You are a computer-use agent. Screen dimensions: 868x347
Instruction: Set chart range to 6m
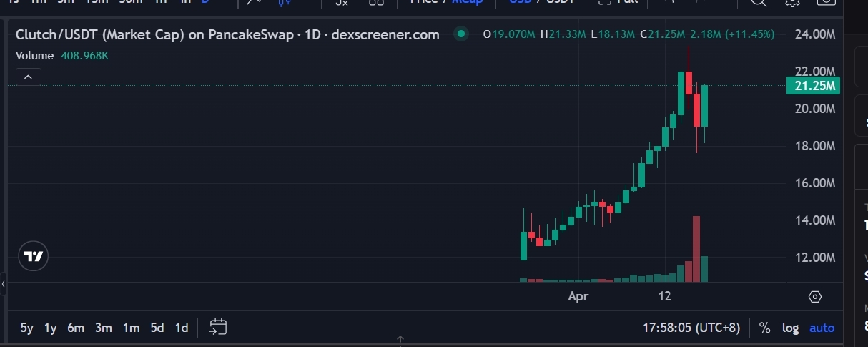coord(76,328)
